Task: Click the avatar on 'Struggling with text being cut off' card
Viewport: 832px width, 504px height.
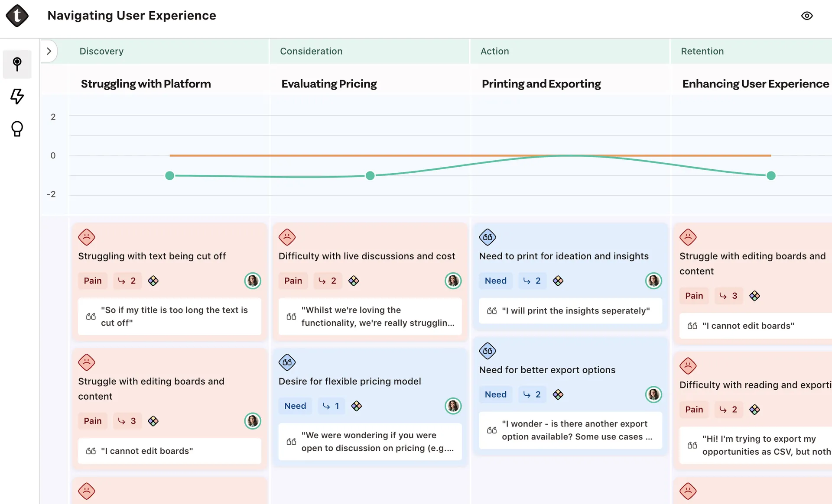Action: tap(253, 281)
